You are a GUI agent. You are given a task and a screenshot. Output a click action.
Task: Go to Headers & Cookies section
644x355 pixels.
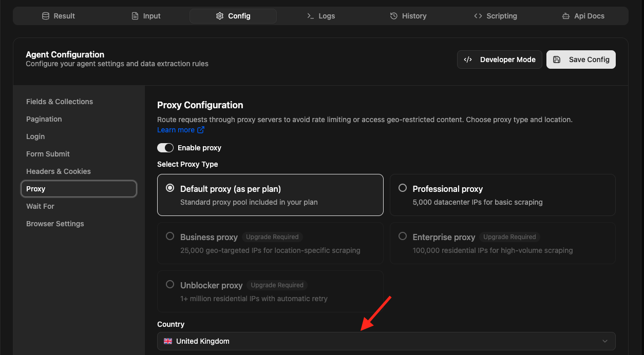point(59,171)
